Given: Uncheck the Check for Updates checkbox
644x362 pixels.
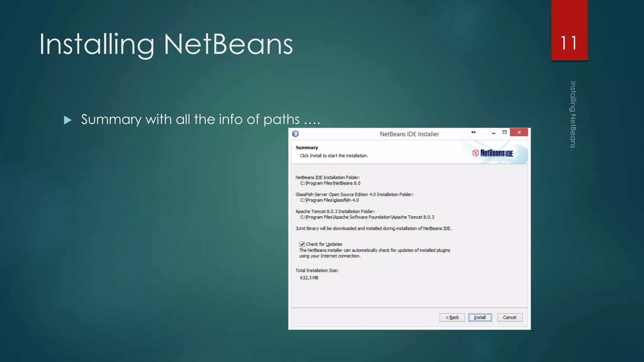Looking at the screenshot, I should coord(302,244).
